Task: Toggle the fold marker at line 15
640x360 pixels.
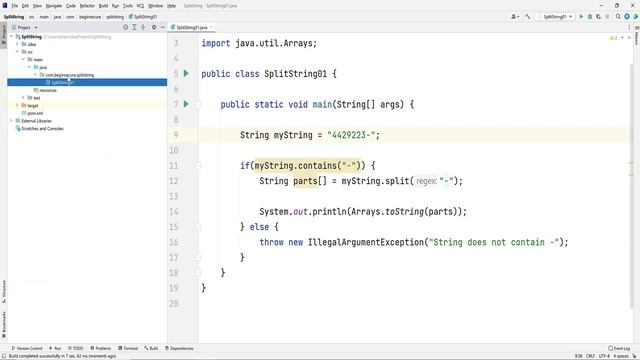Action: coord(198,227)
